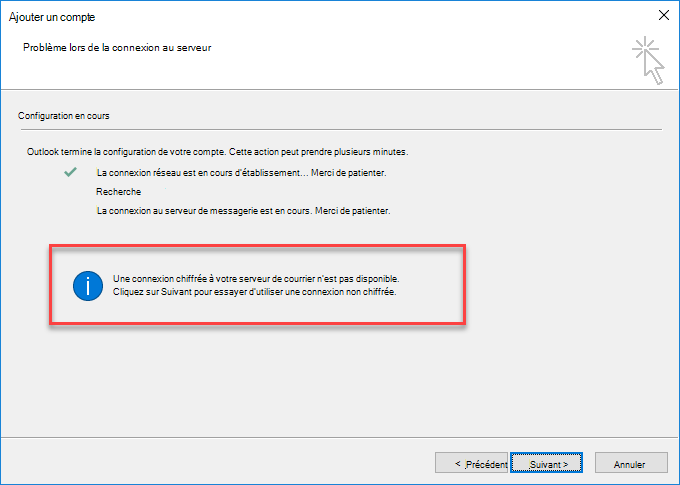Click the blue information icon
680x485 pixels.
[88, 286]
